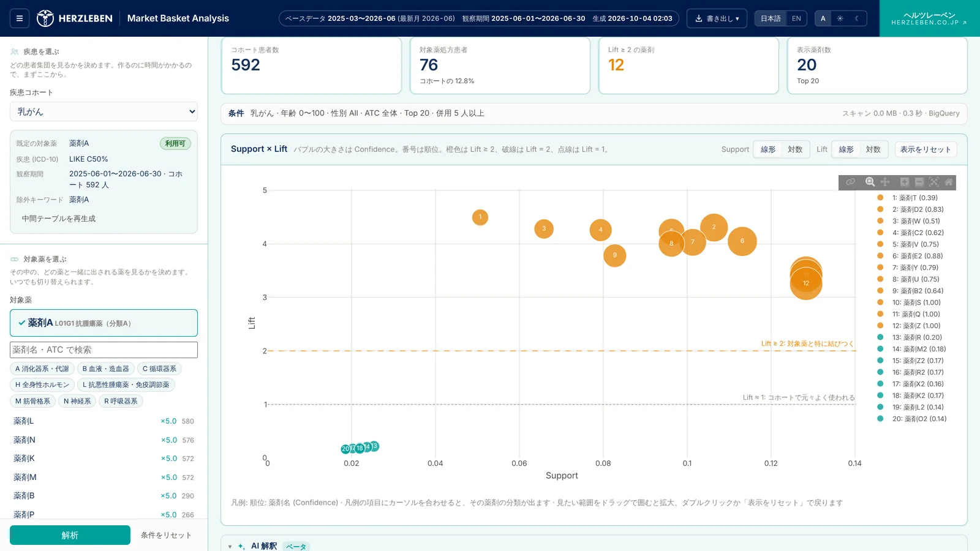Switch to dark theme moon icon
980x551 pixels.
857,18
